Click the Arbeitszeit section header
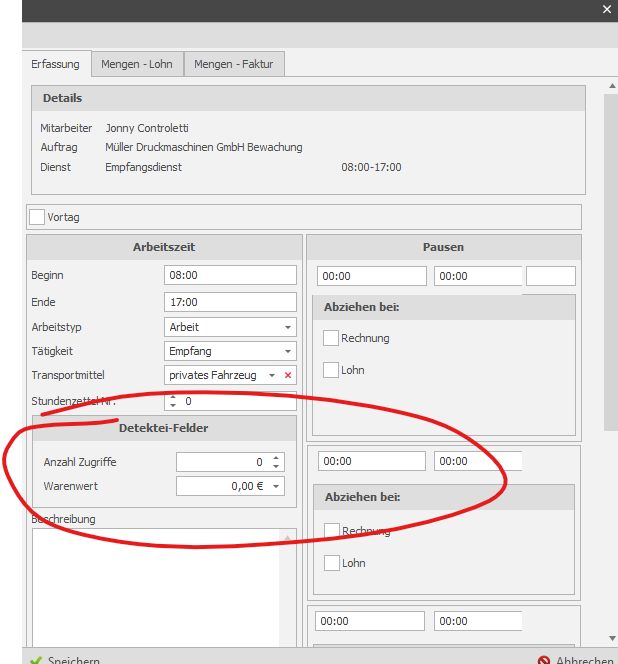Screen dimensions: 618x664 [x=164, y=247]
